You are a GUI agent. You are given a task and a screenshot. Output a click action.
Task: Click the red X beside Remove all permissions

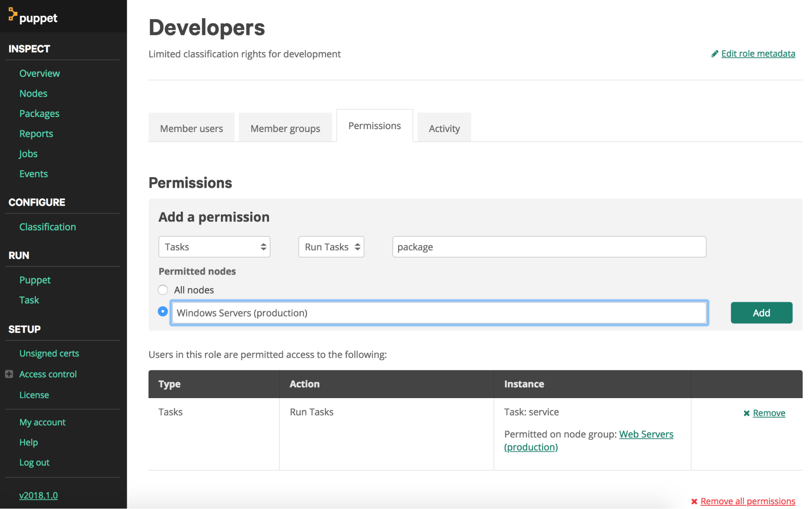tap(694, 501)
